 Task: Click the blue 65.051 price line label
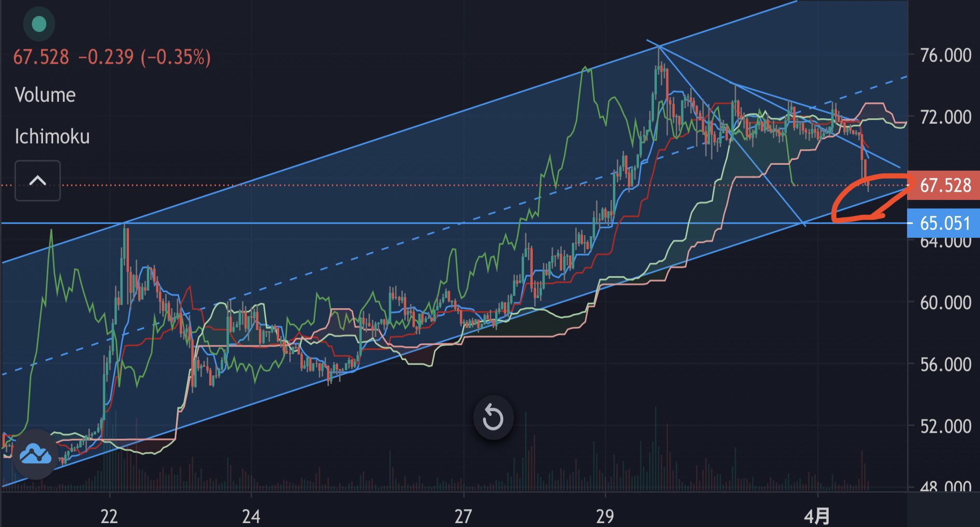944,224
